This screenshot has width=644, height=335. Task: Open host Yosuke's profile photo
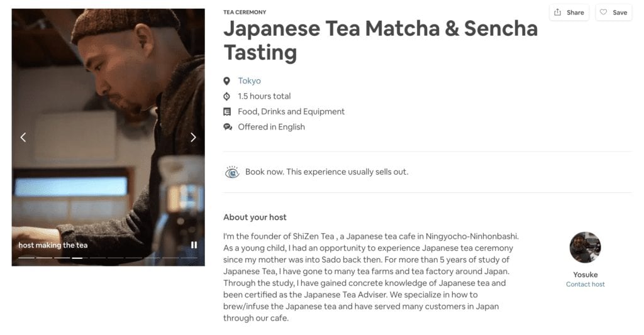(x=585, y=247)
